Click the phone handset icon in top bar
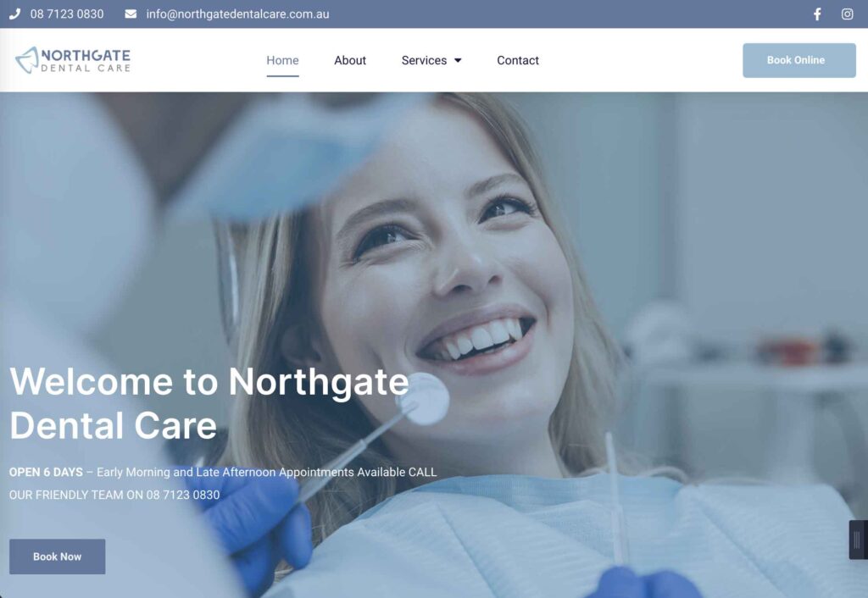The width and height of the screenshot is (868, 598). pyautogui.click(x=15, y=14)
